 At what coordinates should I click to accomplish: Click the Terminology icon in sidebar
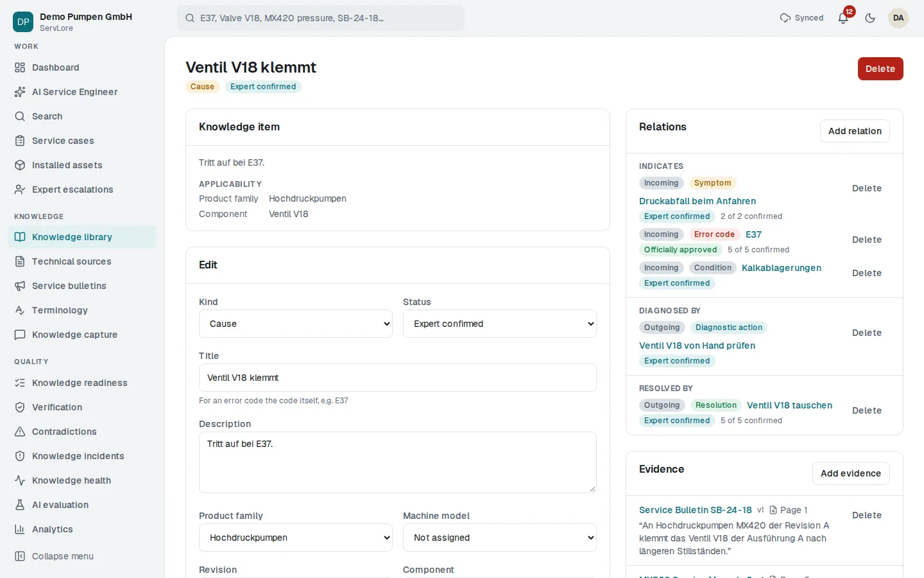[x=20, y=310]
